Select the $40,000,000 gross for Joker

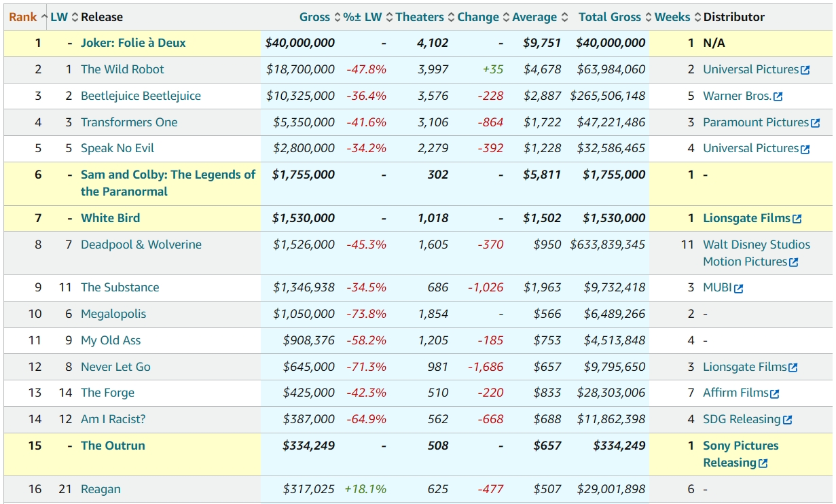299,43
